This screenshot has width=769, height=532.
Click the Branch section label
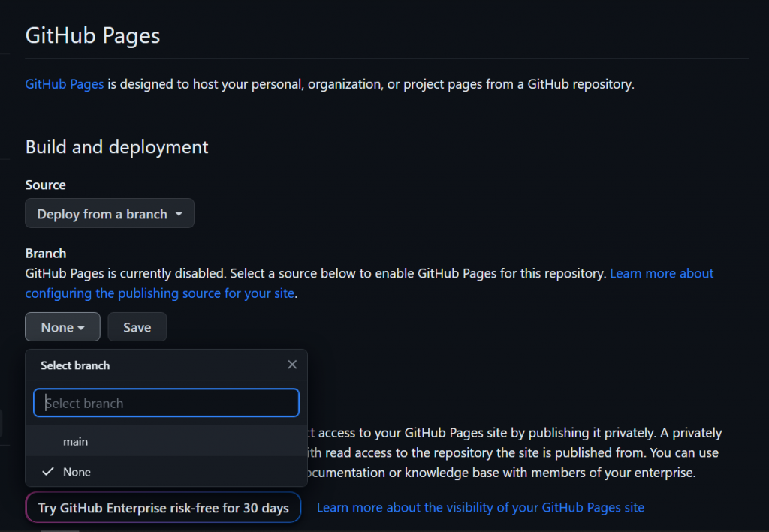[46, 254]
